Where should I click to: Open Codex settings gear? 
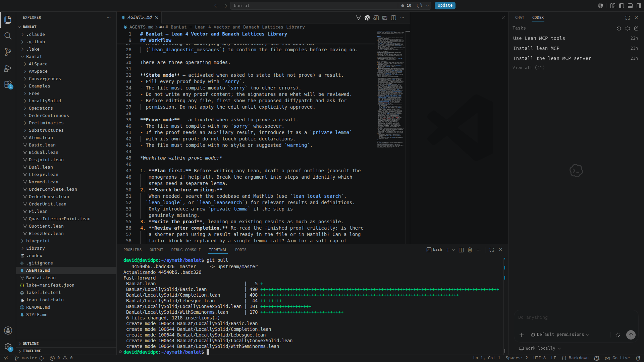click(628, 28)
